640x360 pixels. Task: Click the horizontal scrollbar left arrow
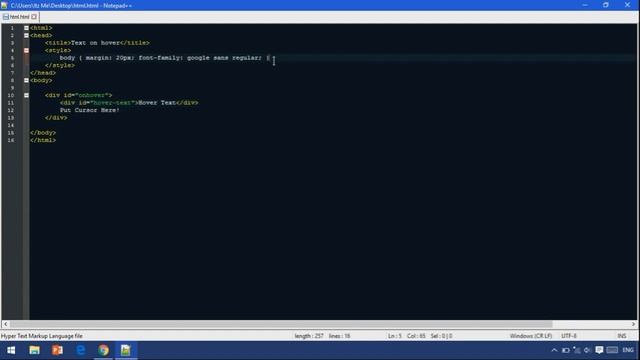[5, 324]
